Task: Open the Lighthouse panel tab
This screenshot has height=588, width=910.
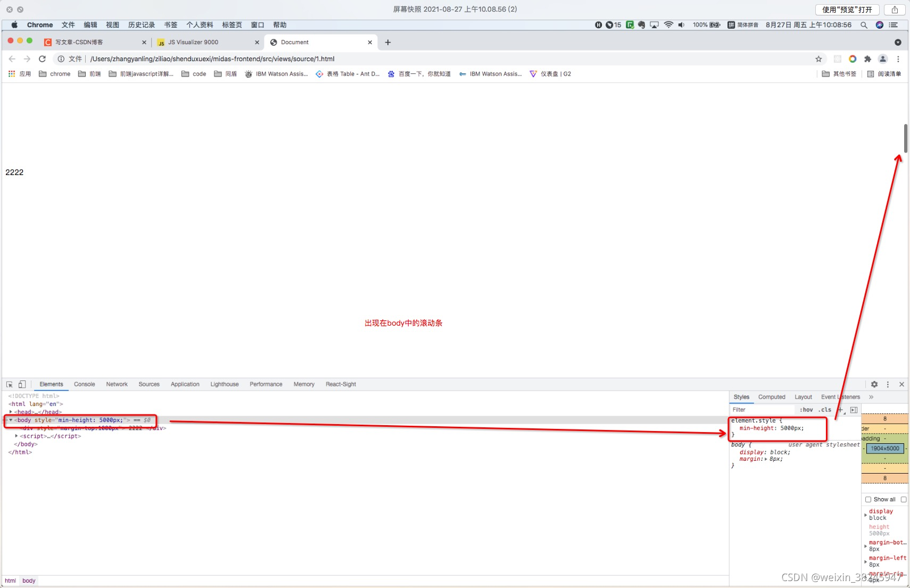Action: pyautogui.click(x=225, y=384)
